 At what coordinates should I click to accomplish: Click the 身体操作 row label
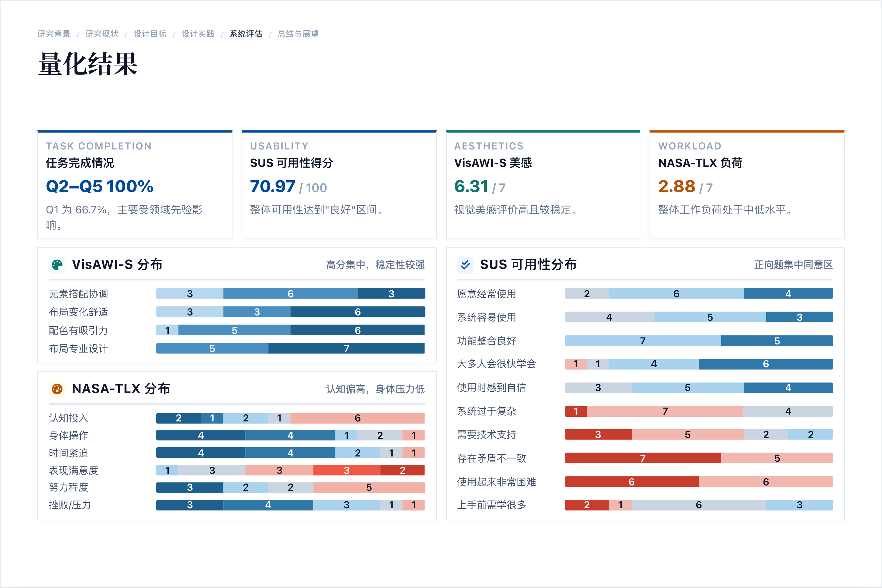tap(69, 435)
